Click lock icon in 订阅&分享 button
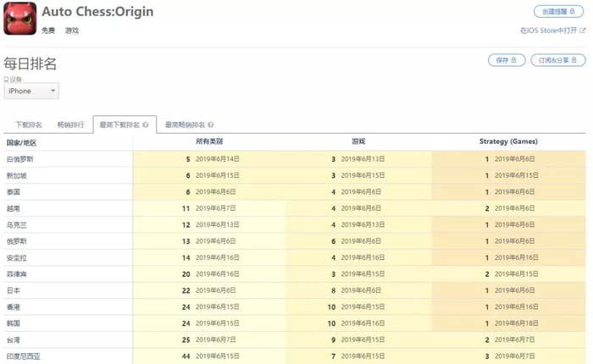This screenshot has height=364, width=593. click(574, 60)
